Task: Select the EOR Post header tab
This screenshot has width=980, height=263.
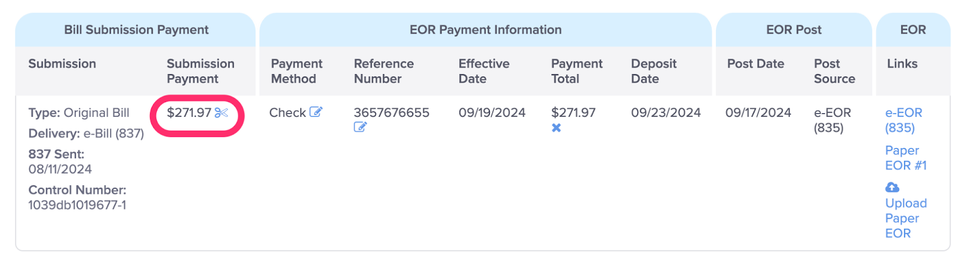Action: 794,29
